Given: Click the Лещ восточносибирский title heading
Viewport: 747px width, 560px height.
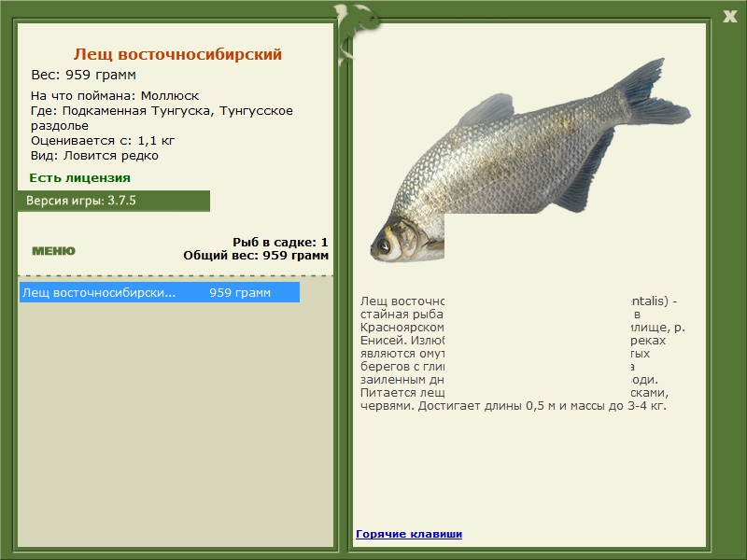Looking at the screenshot, I should tap(177, 54).
